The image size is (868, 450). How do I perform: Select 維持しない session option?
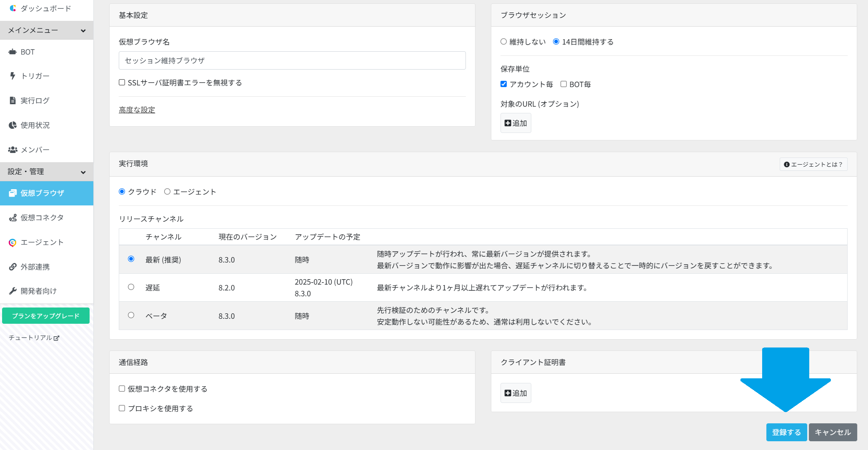(503, 42)
